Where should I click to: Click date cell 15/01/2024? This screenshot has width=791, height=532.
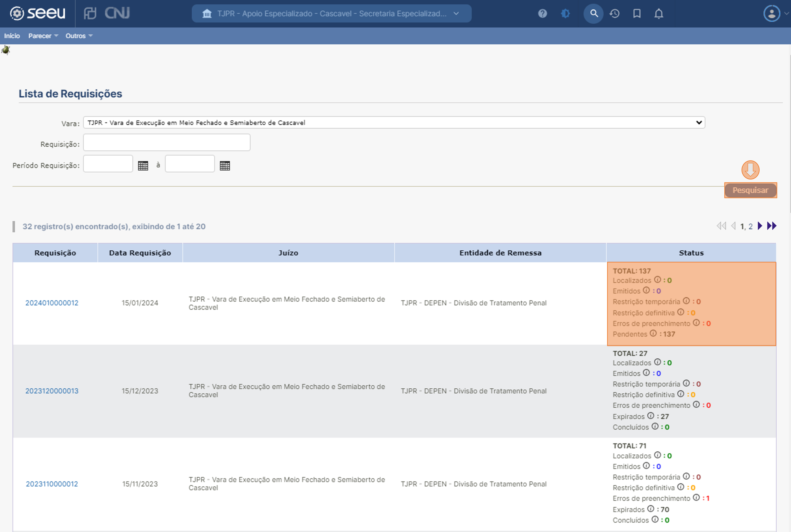[x=140, y=303]
